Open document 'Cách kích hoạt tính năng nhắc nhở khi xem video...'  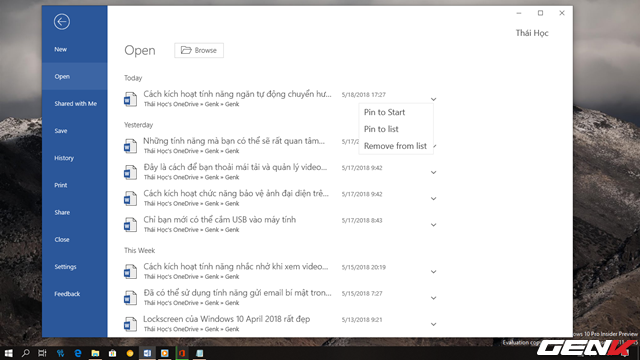236,267
